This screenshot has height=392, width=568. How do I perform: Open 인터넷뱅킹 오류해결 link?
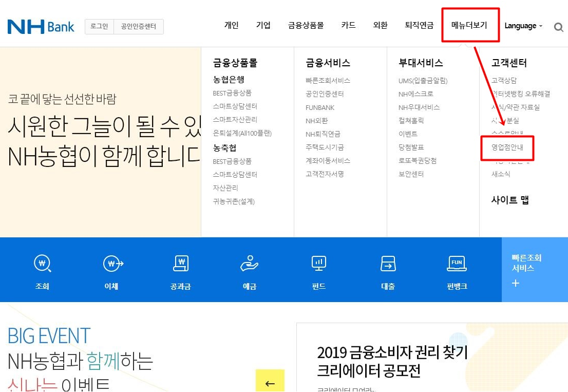521,94
